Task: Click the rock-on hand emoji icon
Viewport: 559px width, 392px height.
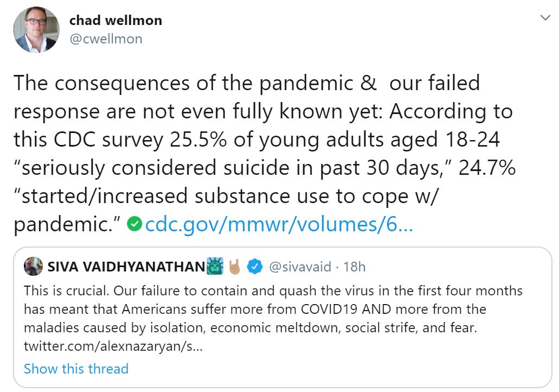Action: click(235, 267)
